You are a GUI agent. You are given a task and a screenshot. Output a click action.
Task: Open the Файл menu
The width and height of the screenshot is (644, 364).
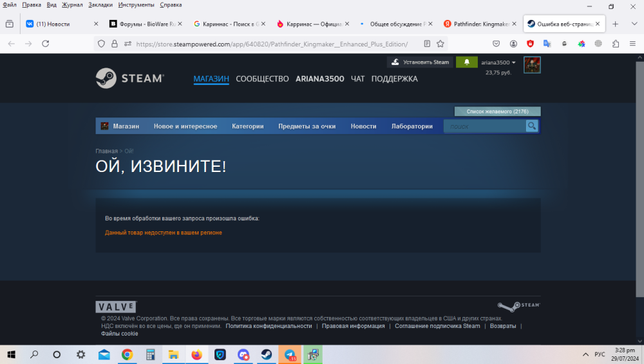[x=10, y=5]
